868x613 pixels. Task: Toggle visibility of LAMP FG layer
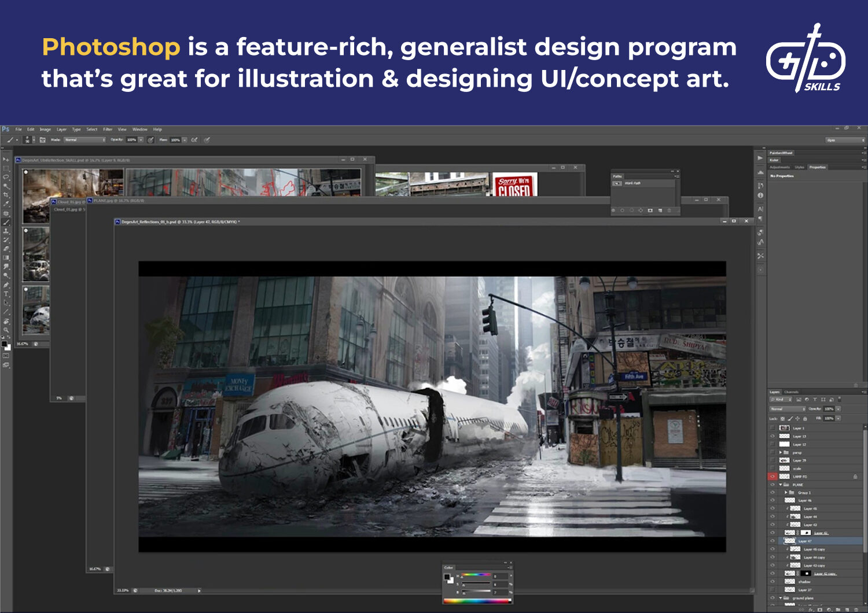772,477
